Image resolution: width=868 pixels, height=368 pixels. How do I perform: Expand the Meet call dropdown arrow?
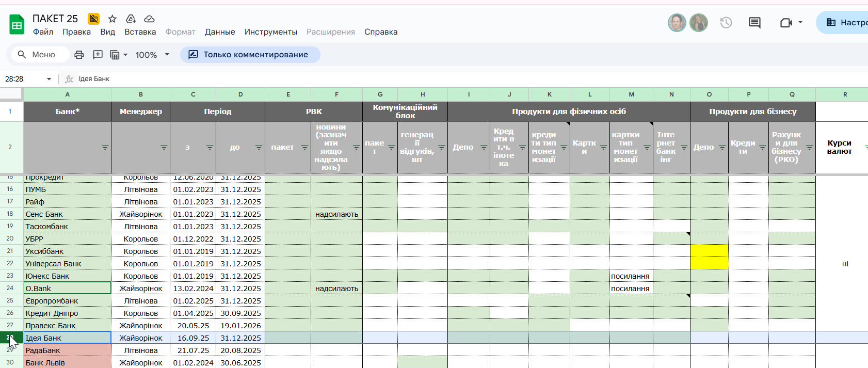pos(800,23)
